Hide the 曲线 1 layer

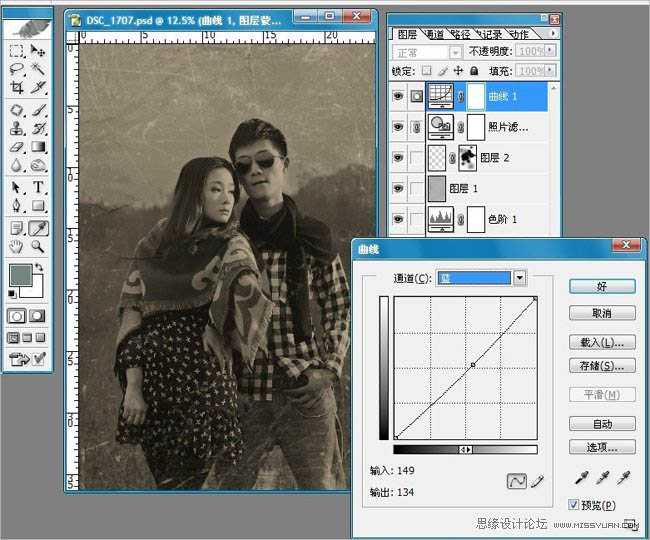coord(398,96)
